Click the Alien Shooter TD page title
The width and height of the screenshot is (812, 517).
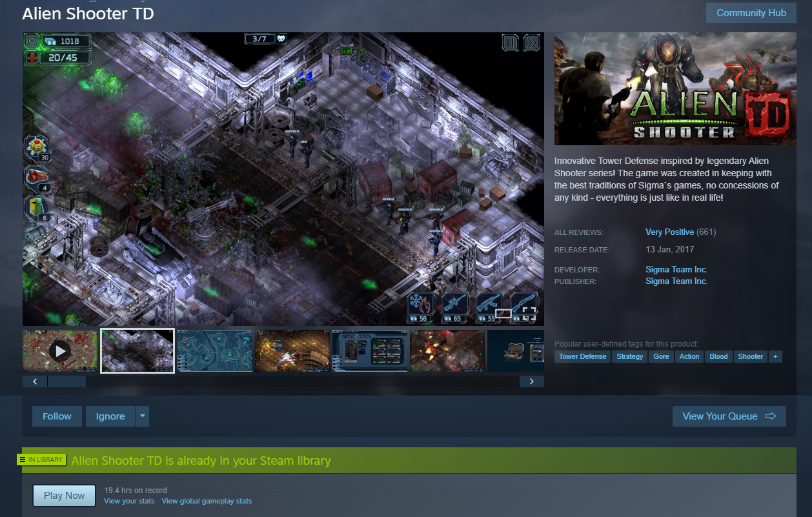[88, 13]
